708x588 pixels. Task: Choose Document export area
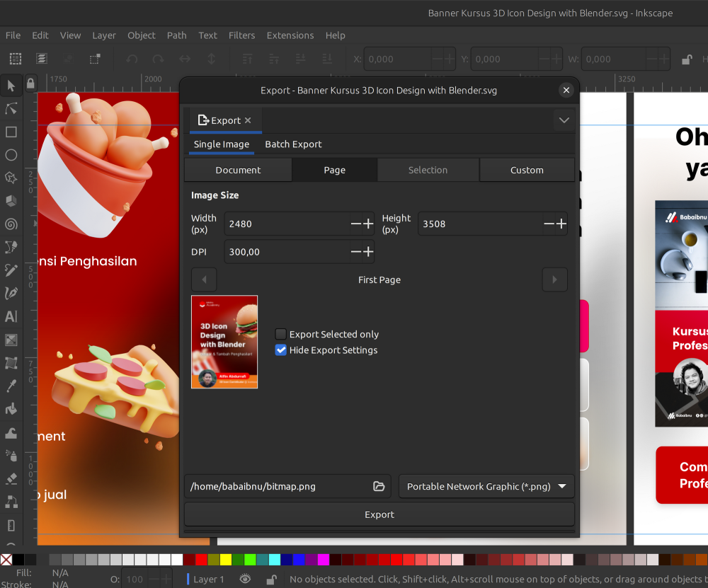(238, 170)
